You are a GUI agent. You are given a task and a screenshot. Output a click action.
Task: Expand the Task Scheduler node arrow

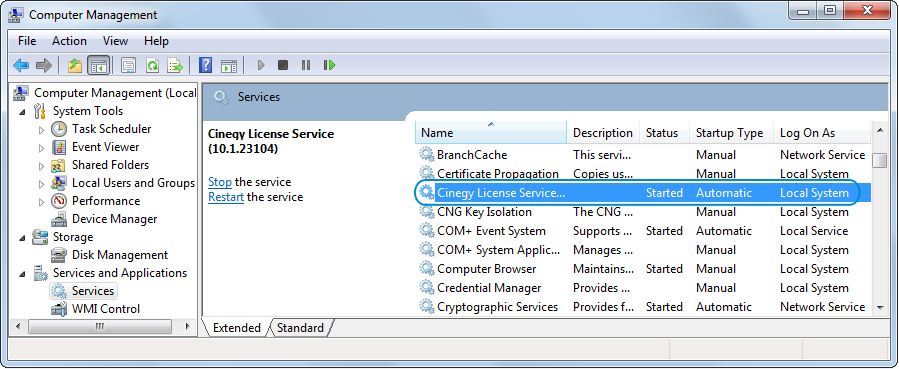click(41, 130)
